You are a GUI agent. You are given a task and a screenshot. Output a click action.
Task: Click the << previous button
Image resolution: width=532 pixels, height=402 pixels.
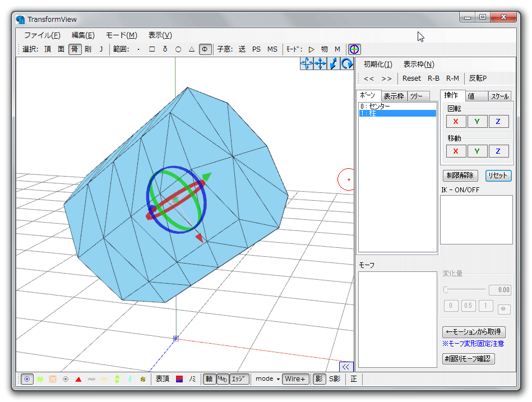369,78
